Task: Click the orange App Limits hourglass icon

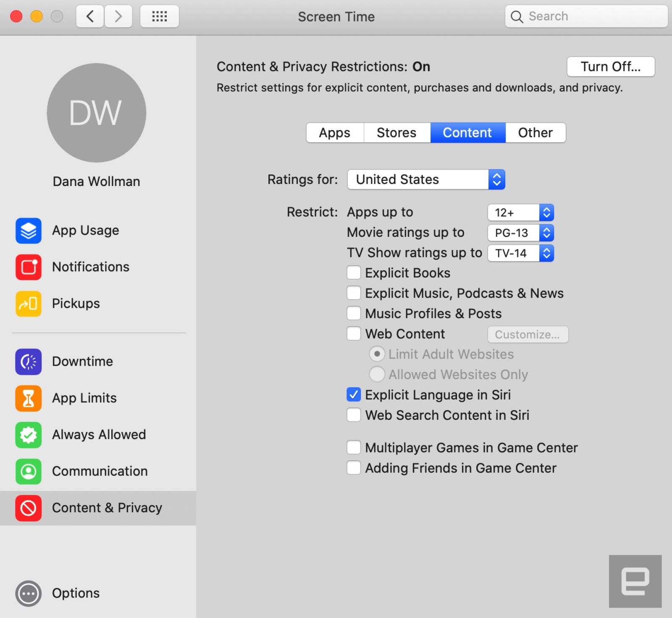Action: click(x=29, y=398)
